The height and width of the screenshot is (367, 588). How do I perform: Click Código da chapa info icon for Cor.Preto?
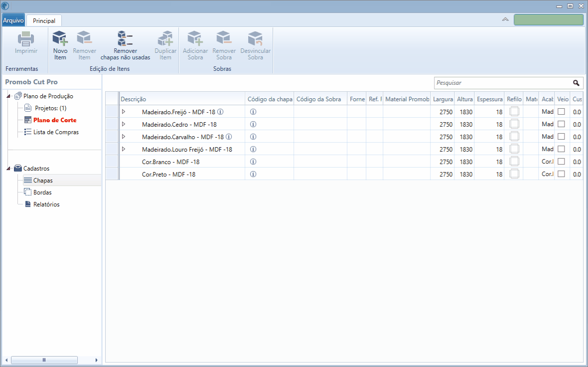pos(253,174)
